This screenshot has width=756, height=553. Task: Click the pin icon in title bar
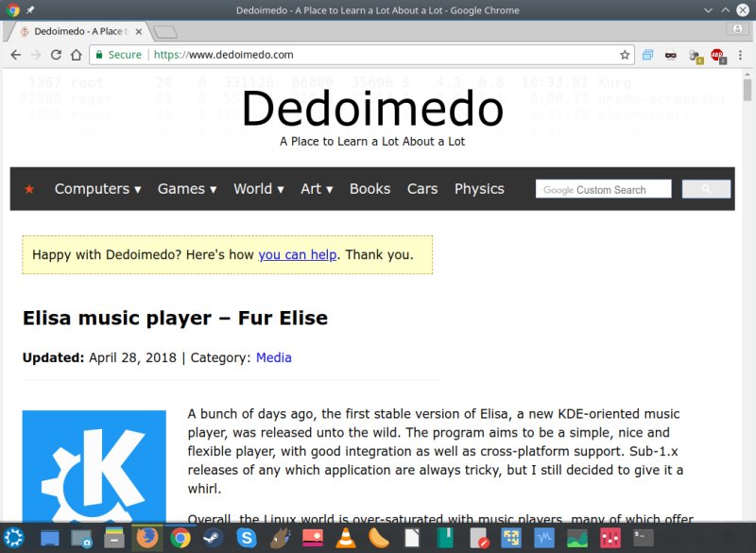(x=30, y=10)
